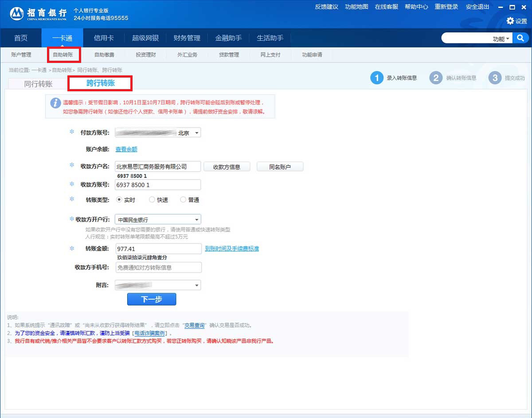Open the 到账时间及手续费标准 link

point(232,249)
